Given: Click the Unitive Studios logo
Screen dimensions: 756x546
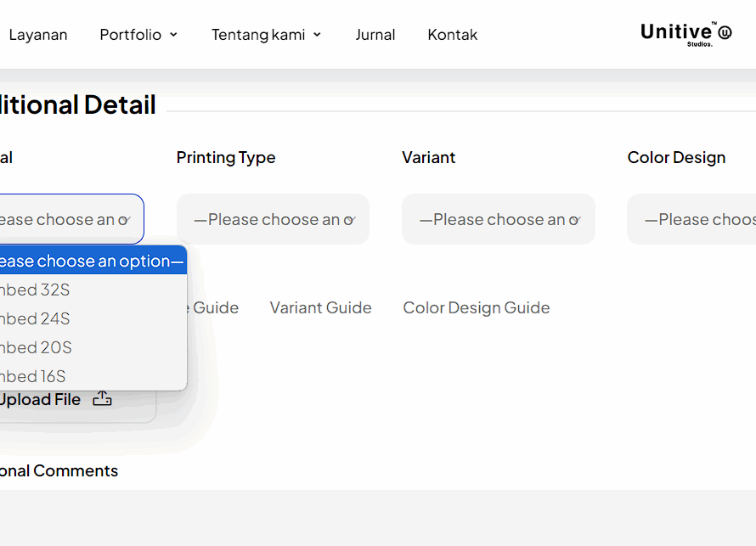Looking at the screenshot, I should click(685, 34).
